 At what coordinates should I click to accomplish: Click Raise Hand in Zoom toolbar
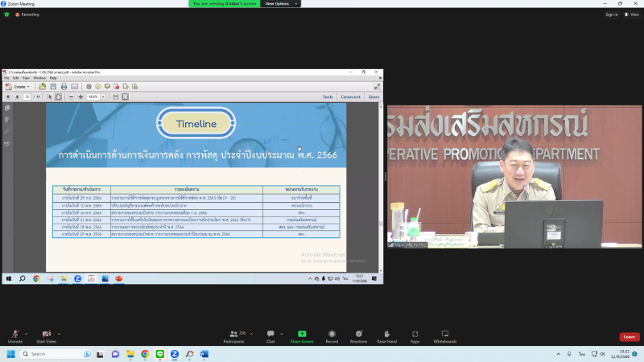pos(387,336)
